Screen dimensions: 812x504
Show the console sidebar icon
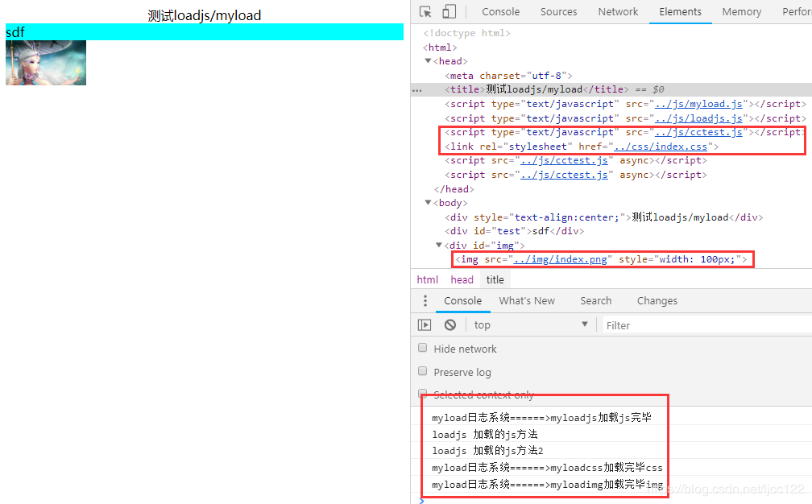tap(425, 324)
